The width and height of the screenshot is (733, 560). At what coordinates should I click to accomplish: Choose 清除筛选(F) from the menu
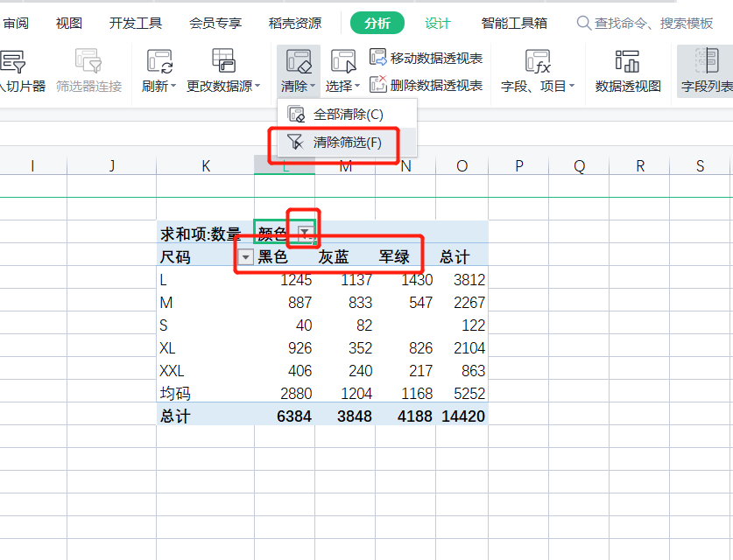click(x=347, y=143)
